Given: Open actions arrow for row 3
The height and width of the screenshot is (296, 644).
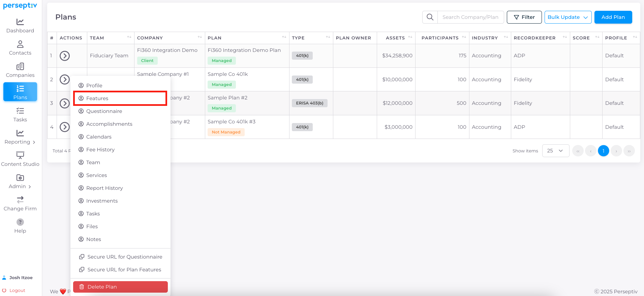Looking at the screenshot, I should (65, 103).
